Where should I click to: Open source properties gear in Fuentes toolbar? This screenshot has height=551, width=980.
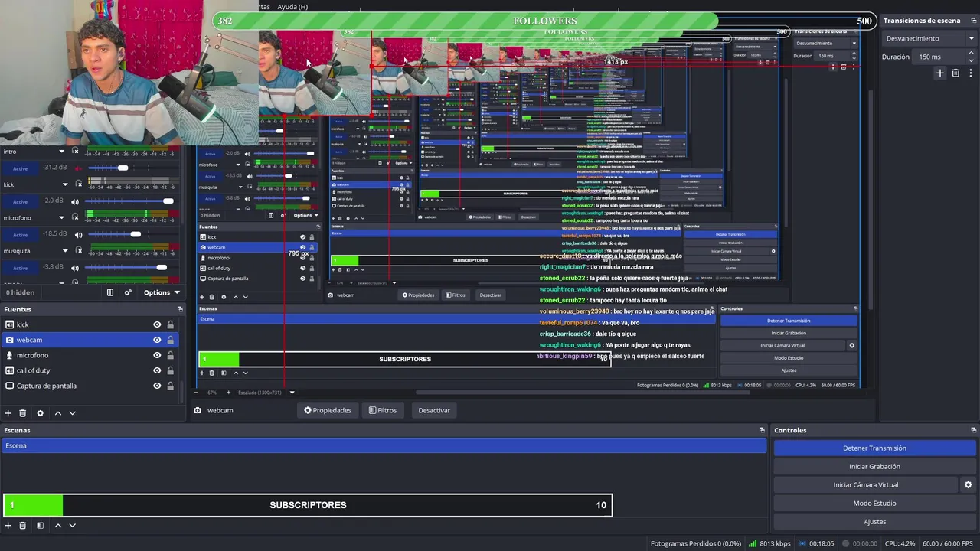pos(40,413)
